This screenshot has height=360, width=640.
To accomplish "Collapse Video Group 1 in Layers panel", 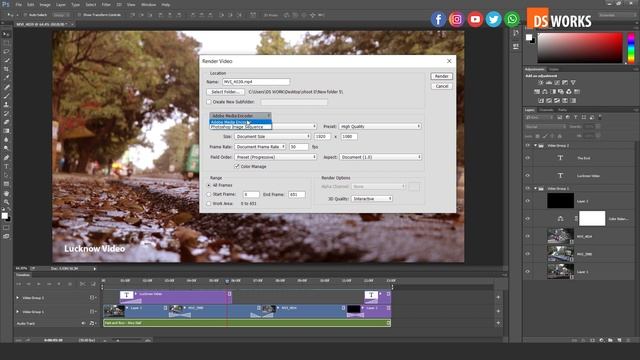I will 535,189.
